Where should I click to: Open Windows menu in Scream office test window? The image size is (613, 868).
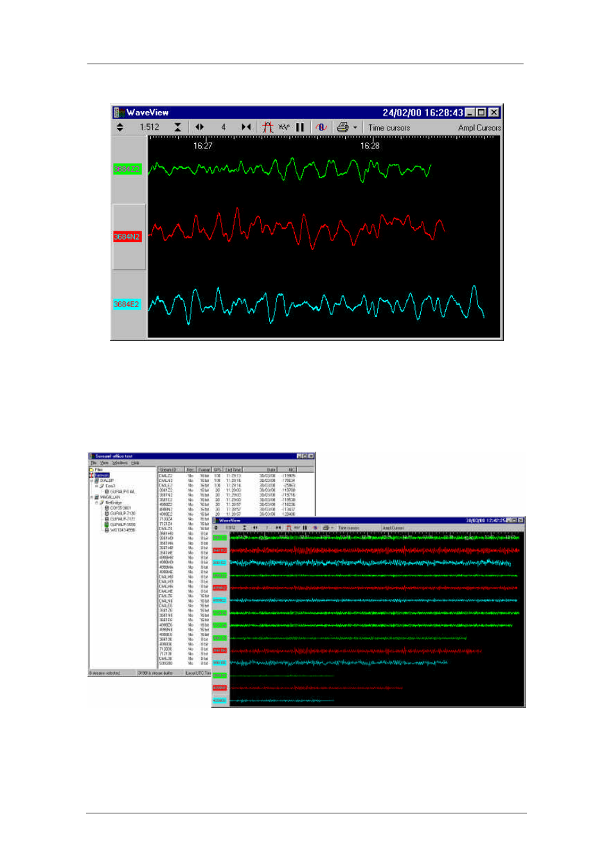pyautogui.click(x=120, y=463)
